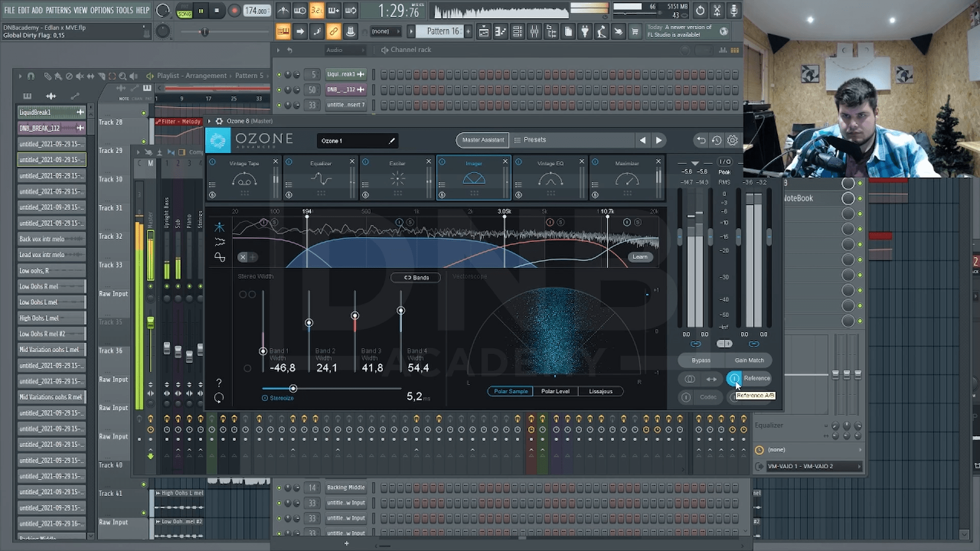Viewport: 980px width, 551px height.
Task: Expand the Playlist options arrow
Action: coord(20,76)
